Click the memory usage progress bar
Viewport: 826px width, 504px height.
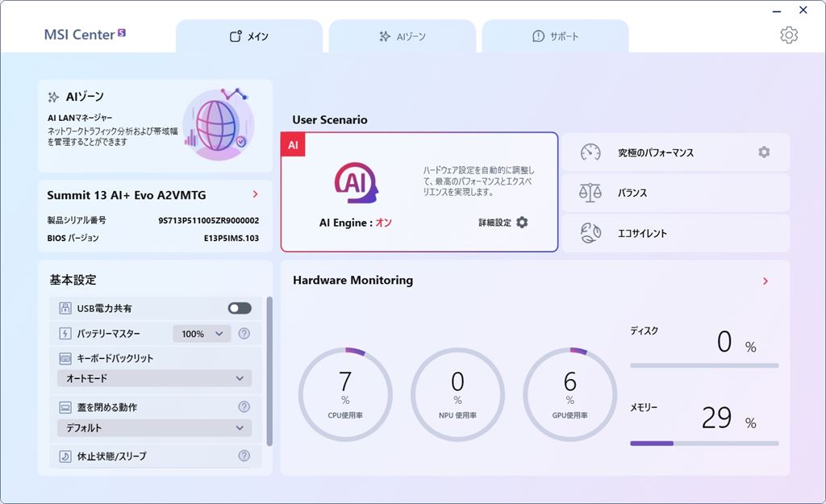tap(704, 444)
